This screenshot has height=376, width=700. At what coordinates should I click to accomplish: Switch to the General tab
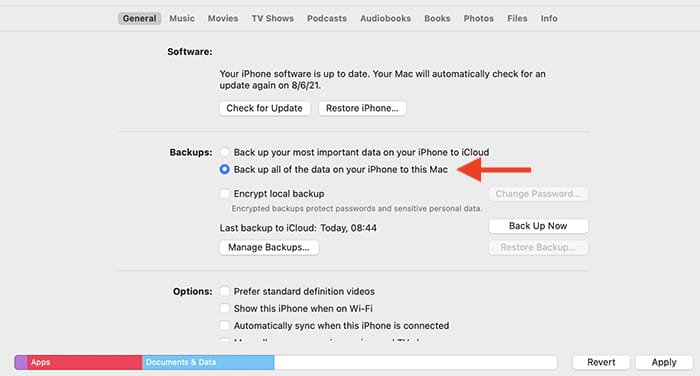click(x=139, y=18)
